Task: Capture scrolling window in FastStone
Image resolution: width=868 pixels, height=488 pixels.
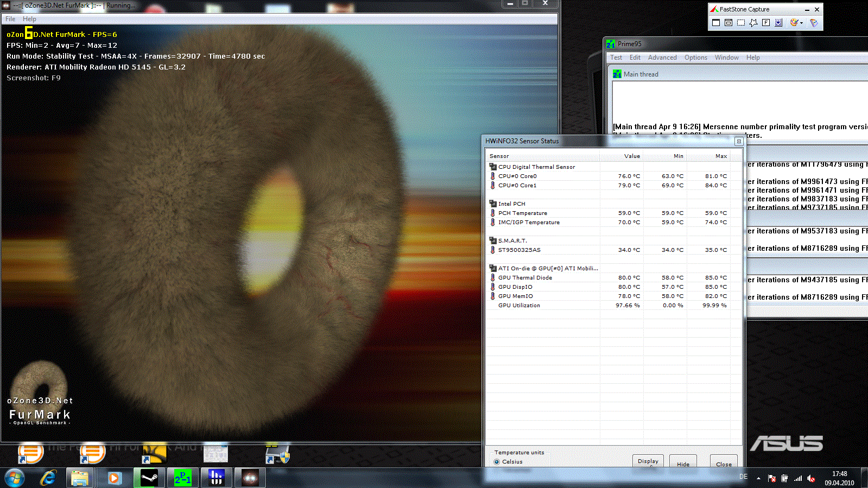Action: pyautogui.click(x=778, y=23)
